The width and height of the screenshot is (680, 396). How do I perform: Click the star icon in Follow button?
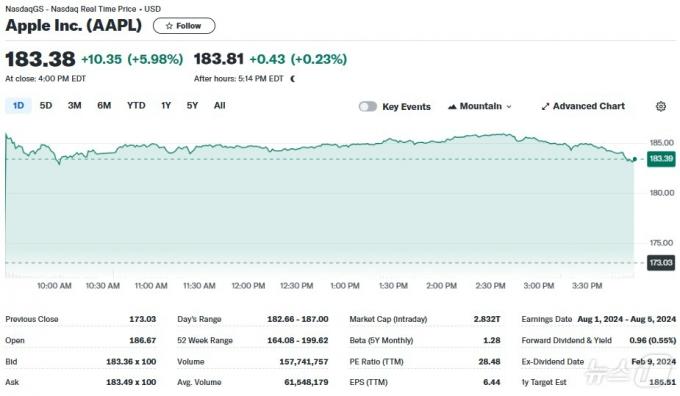click(169, 26)
